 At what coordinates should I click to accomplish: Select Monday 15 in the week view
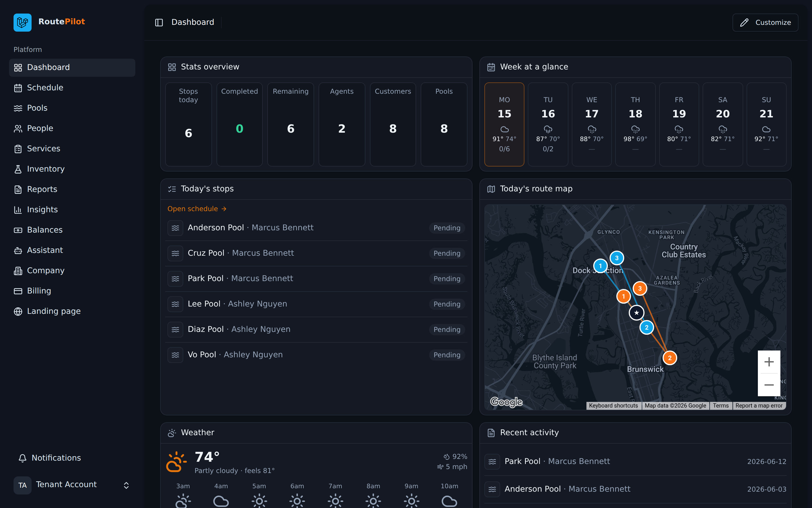[504, 124]
